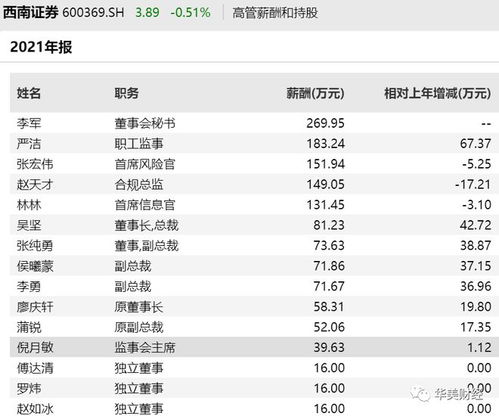The image size is (499, 416).
Task: Click the change value 67.37
Action: click(x=476, y=144)
